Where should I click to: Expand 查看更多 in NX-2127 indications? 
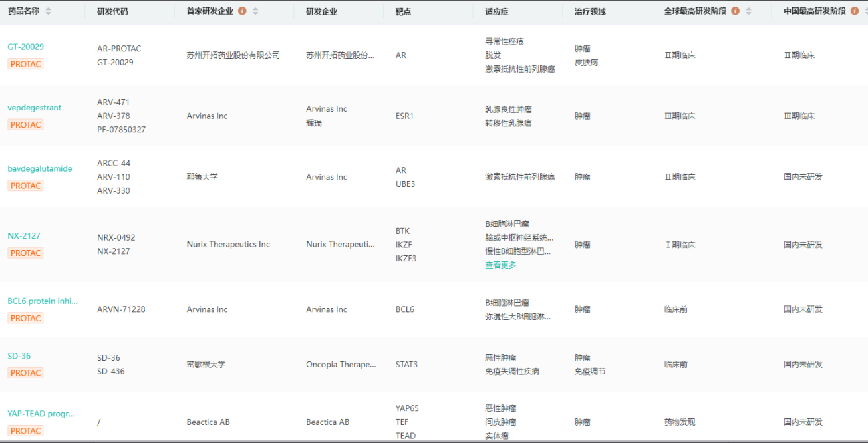pyautogui.click(x=501, y=265)
